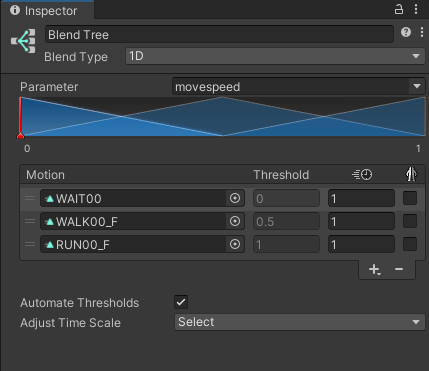Image resolution: width=429 pixels, height=371 pixels.
Task: Enable mirror for WALK00_F motion
Action: point(410,221)
